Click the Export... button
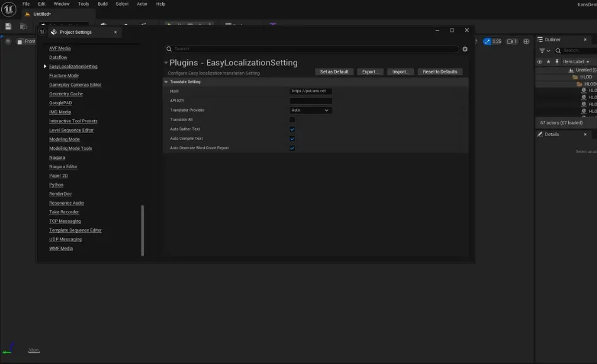Screen dimensions: 597x364 pyautogui.click(x=370, y=72)
